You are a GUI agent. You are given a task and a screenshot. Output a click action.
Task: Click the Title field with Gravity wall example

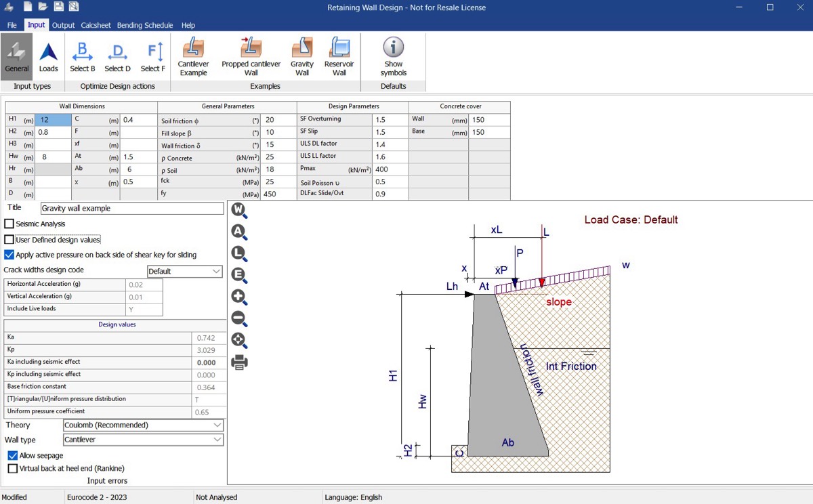coord(131,209)
